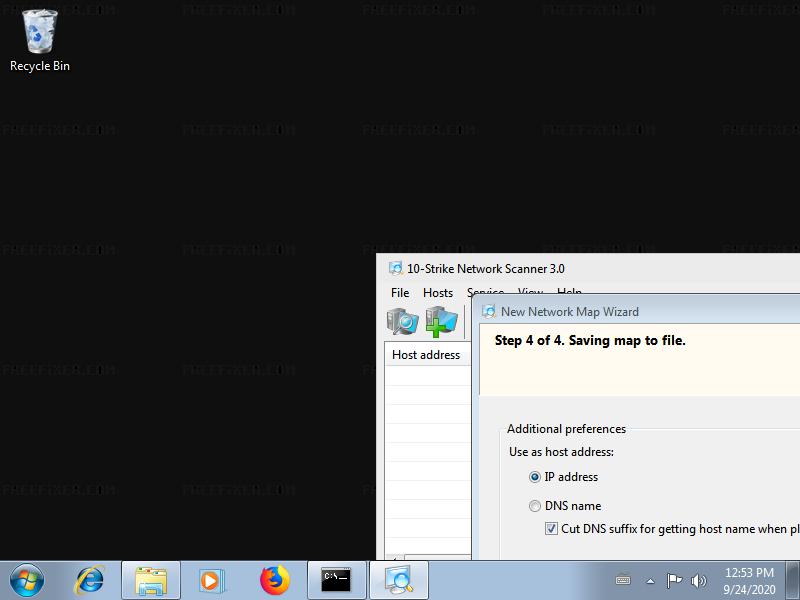Select the DNS name radio button
Viewport: 800px width, 600px height.
click(535, 506)
